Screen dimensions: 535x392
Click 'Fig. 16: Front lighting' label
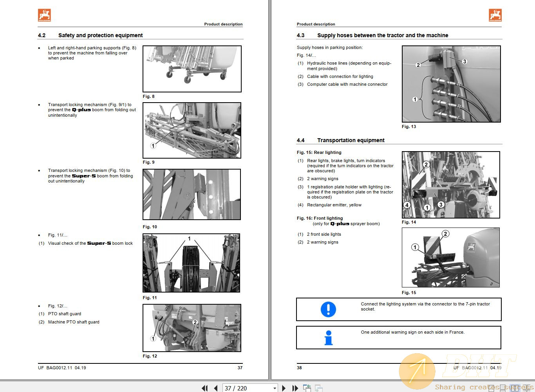(x=320, y=218)
